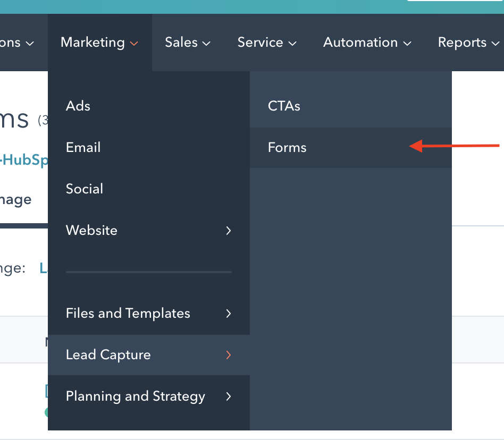Select Ads from the Marketing menu

pos(78,106)
